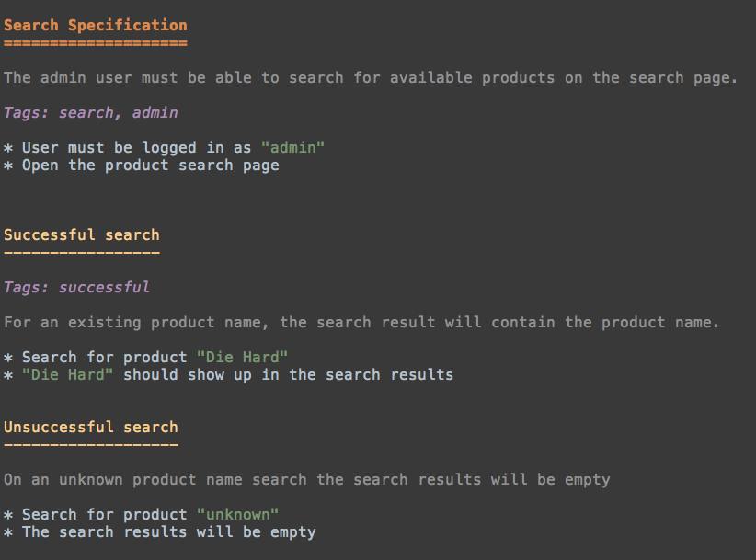This screenshot has height=560, width=756.
Task: Click the comment starting "On an unknown product"
Action: click(306, 479)
